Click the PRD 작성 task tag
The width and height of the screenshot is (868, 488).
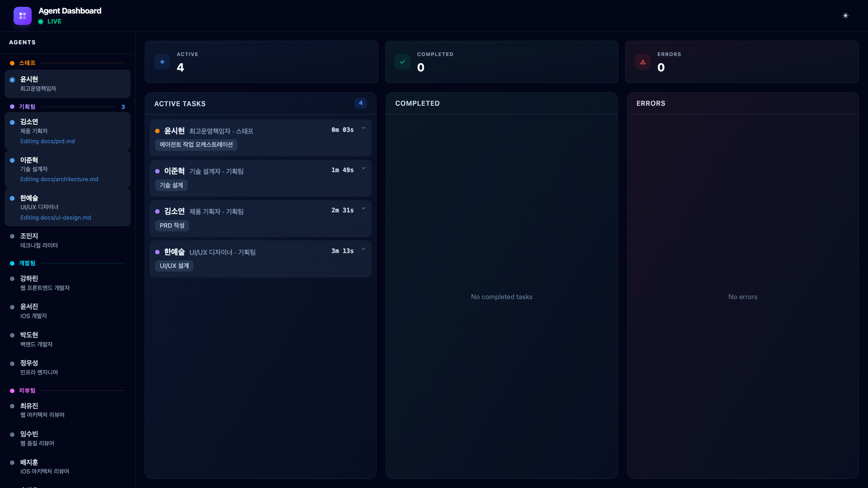coord(172,225)
